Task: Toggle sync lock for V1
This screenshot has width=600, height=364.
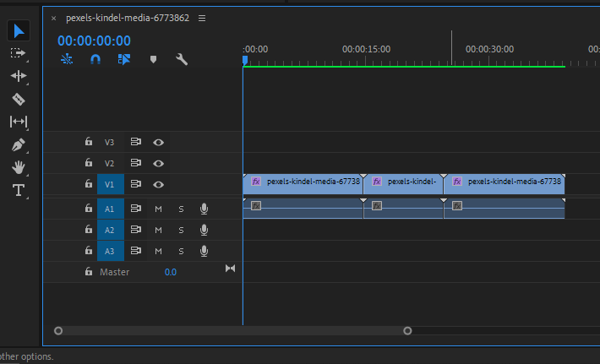Action: 136,184
